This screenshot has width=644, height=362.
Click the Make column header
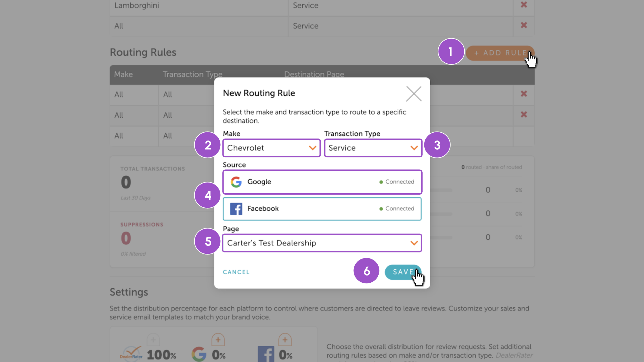point(123,74)
